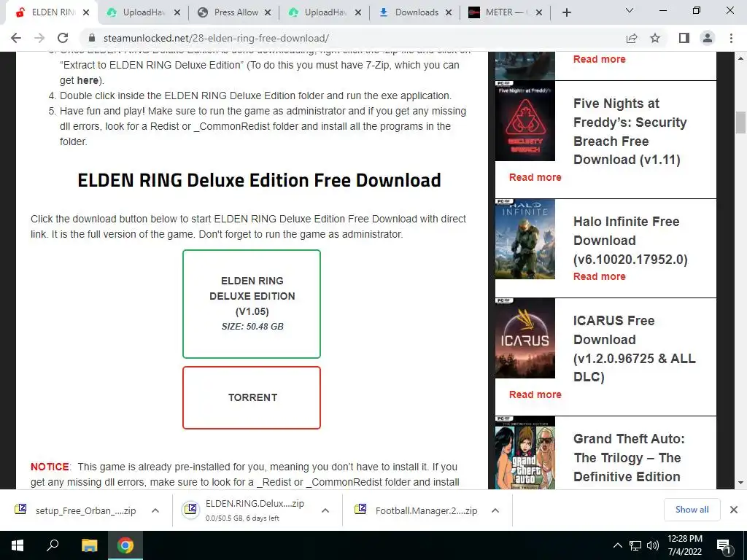
Task: Close the ELDEN RING tab
Action: tap(86, 12)
